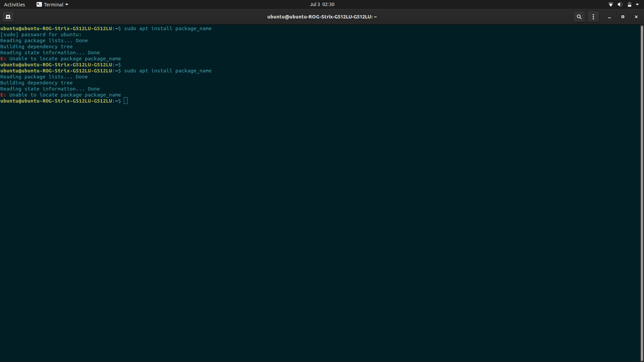Toggle system sound mute state
This screenshot has height=362, width=644.
[619, 4]
